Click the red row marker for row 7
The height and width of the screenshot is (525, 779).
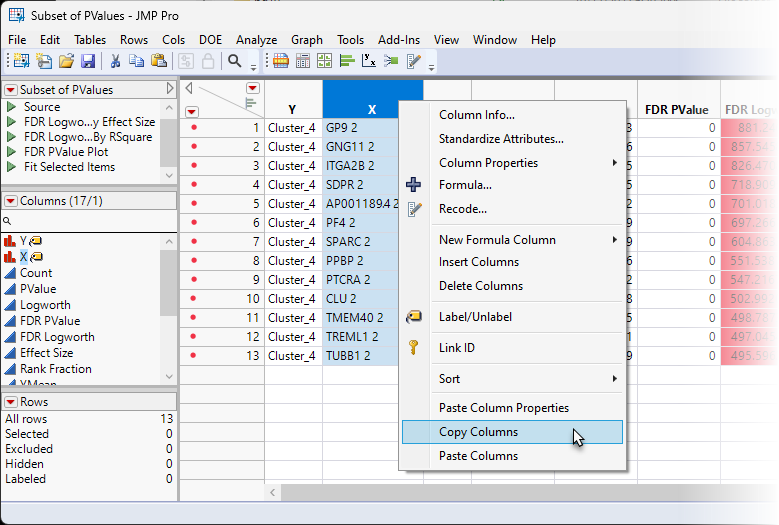(193, 242)
